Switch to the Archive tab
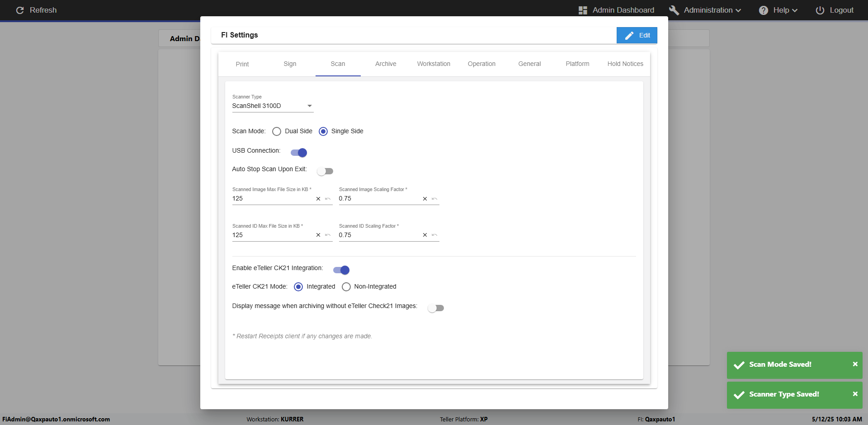The height and width of the screenshot is (425, 868). click(386, 64)
